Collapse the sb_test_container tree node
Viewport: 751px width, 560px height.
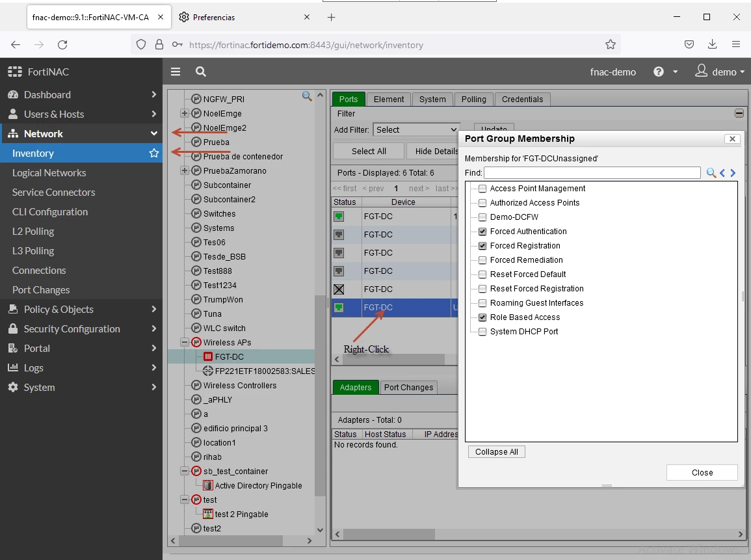(185, 471)
